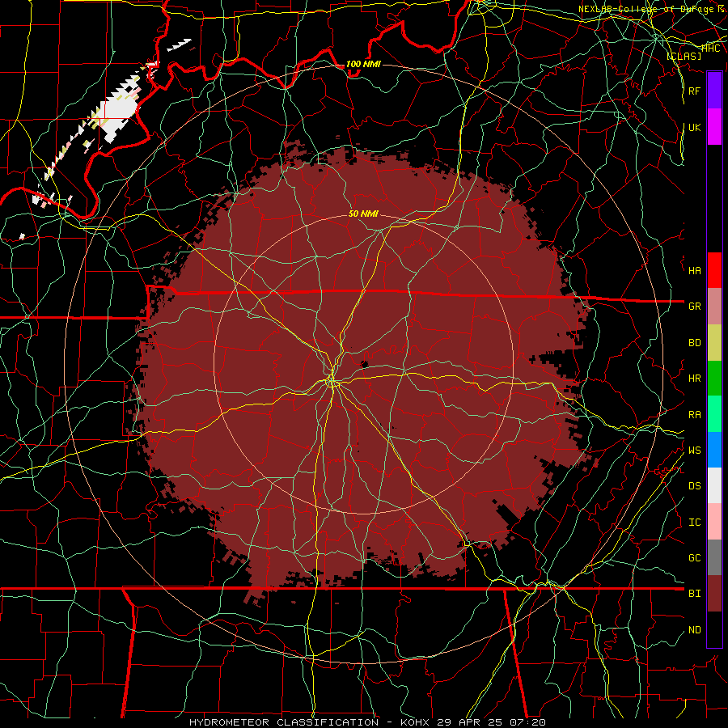Viewport: 728px width, 728px height.
Task: Click the UK magenta legend swatch
Action: click(714, 127)
